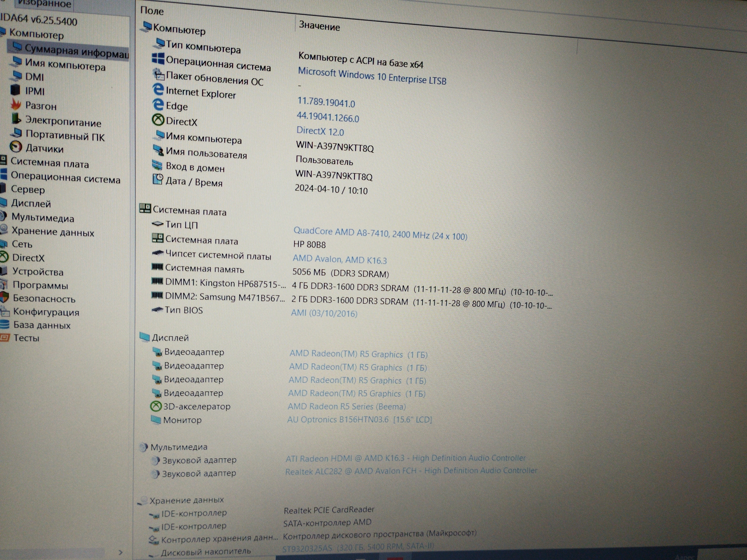
Task: Click the Имя пользователя row icon
Action: click(x=158, y=150)
